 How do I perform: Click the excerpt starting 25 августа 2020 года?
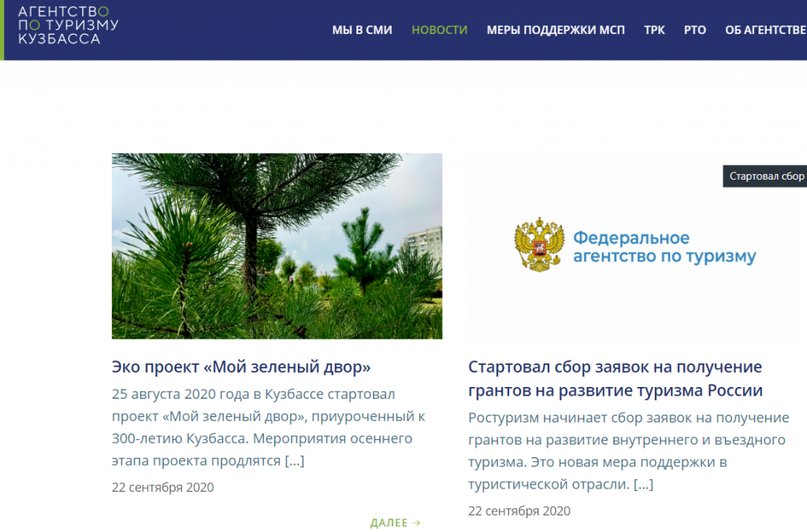[x=268, y=427]
